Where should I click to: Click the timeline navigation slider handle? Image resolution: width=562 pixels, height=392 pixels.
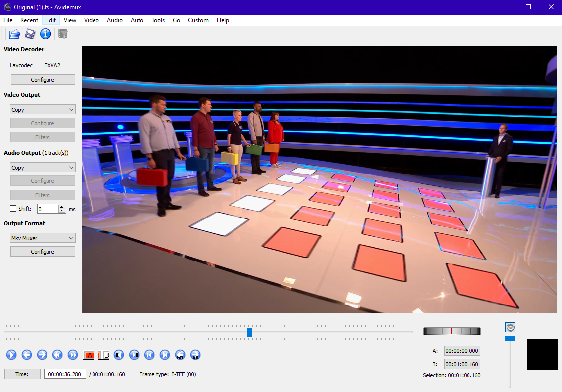pos(249,332)
